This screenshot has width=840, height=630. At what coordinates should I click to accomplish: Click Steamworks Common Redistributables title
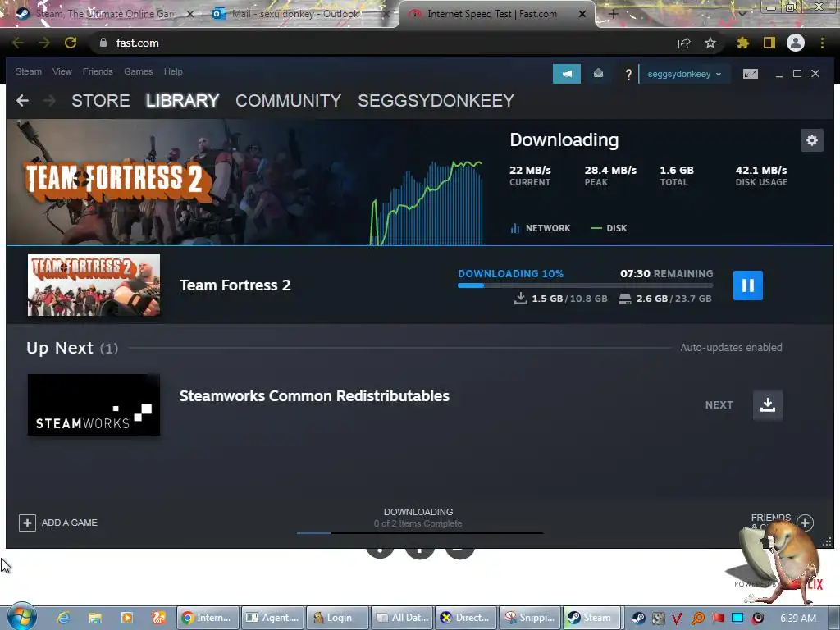[x=314, y=396]
